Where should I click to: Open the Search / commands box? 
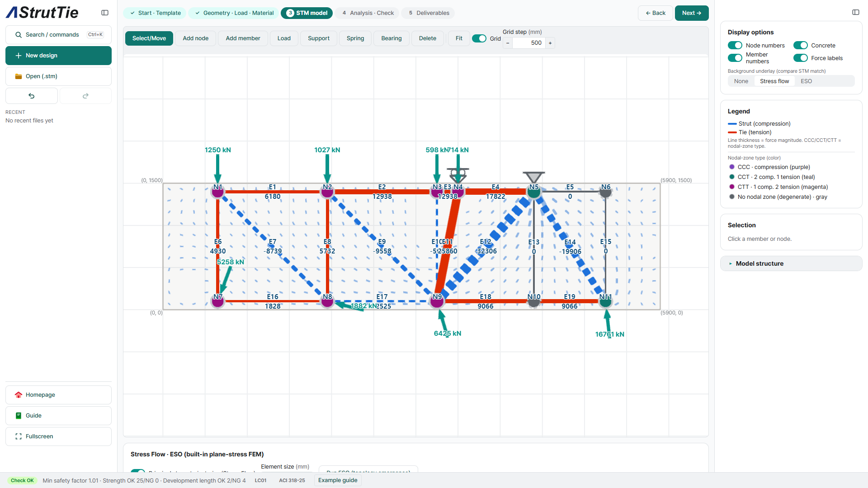tap(58, 35)
